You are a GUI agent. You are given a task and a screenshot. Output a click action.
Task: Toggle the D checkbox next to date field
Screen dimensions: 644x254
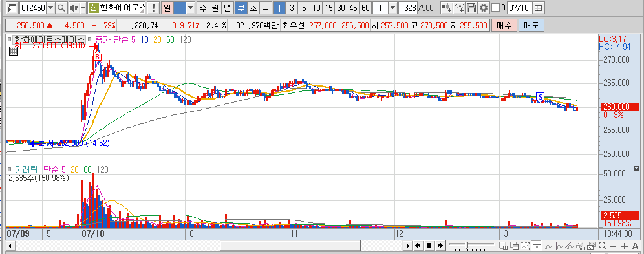pos(496,7)
